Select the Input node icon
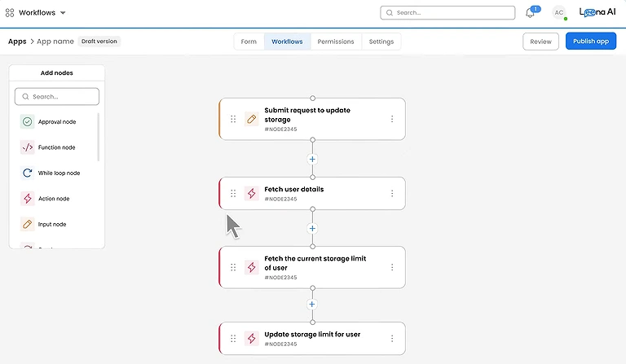 27,224
